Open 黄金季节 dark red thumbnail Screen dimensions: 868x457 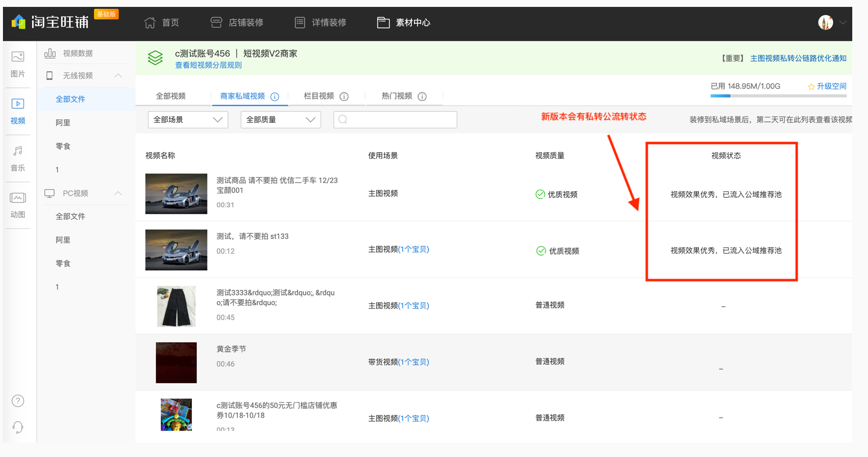coord(176,363)
